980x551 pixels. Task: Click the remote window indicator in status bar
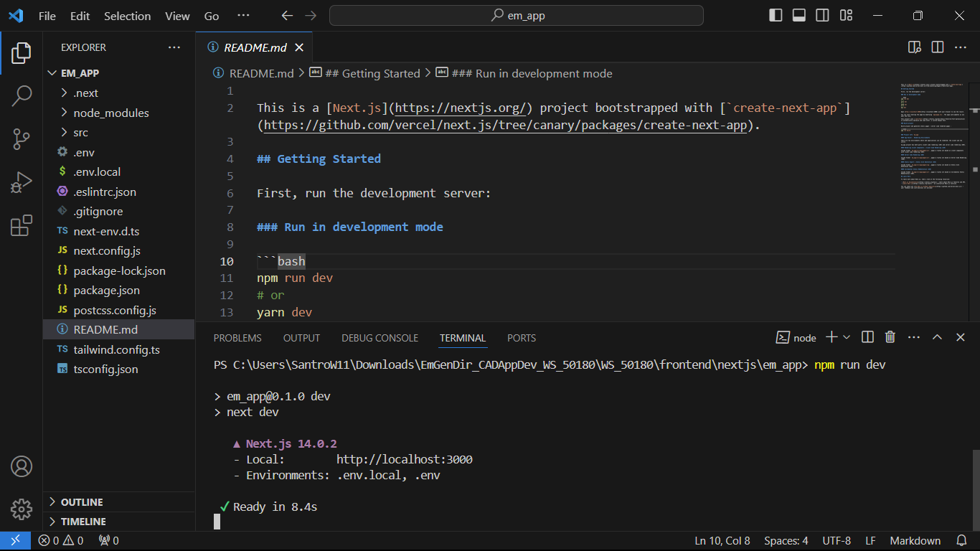(15, 540)
